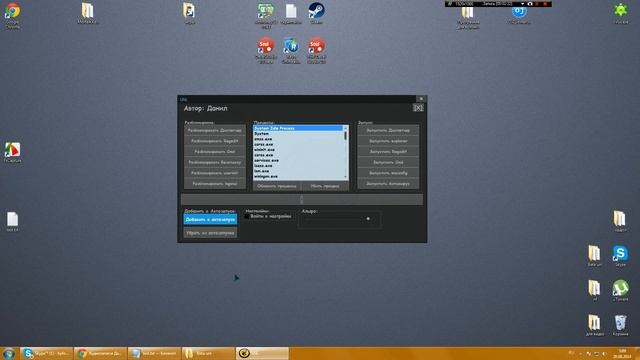Click 'Запустить Диспетчер' button

pos(388,130)
